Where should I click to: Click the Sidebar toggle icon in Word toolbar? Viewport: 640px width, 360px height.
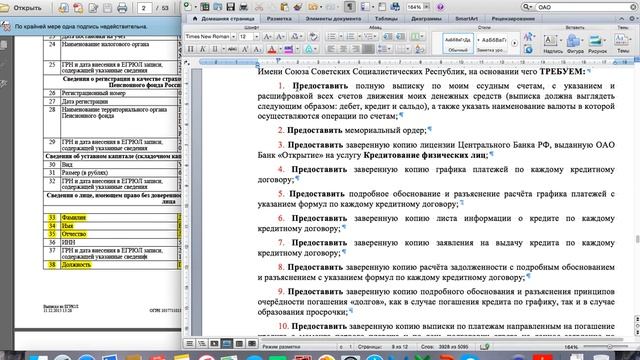tap(365, 7)
